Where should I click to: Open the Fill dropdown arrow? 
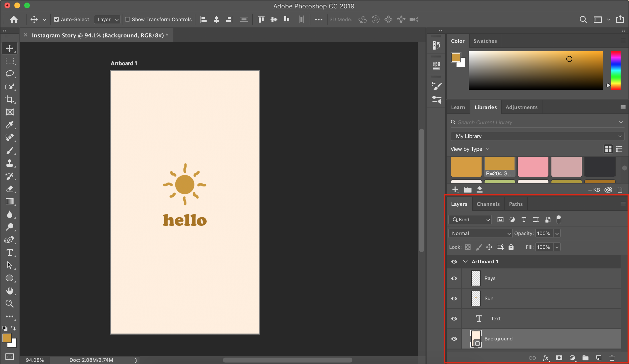pos(557,247)
